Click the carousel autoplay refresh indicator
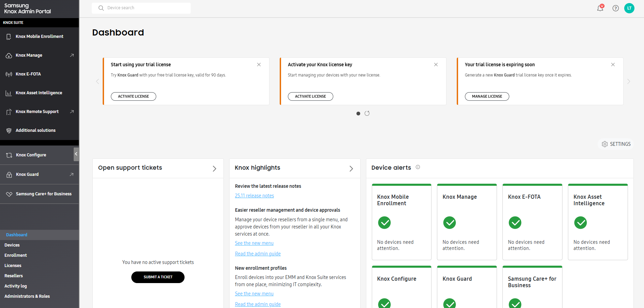The width and height of the screenshot is (644, 308). [x=367, y=113]
